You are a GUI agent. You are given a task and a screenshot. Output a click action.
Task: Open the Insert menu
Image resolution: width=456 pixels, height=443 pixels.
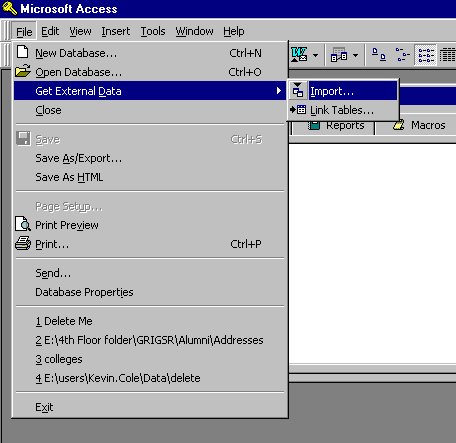click(116, 31)
